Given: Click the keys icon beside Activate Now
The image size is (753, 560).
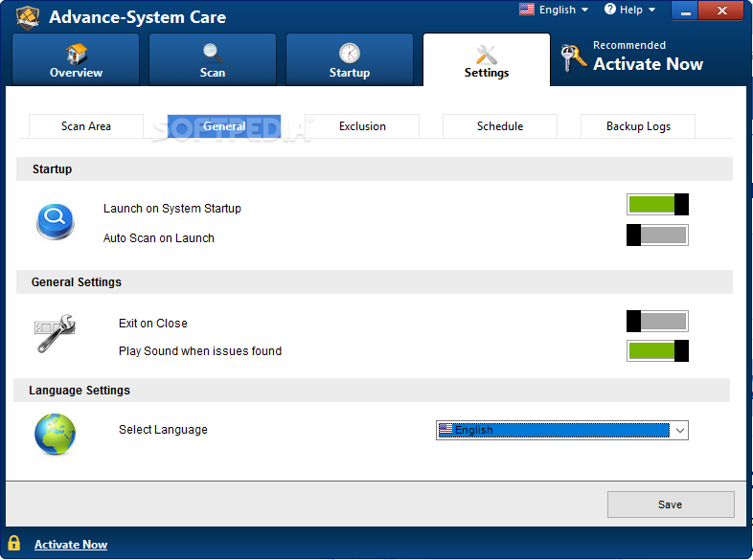Looking at the screenshot, I should [x=574, y=57].
